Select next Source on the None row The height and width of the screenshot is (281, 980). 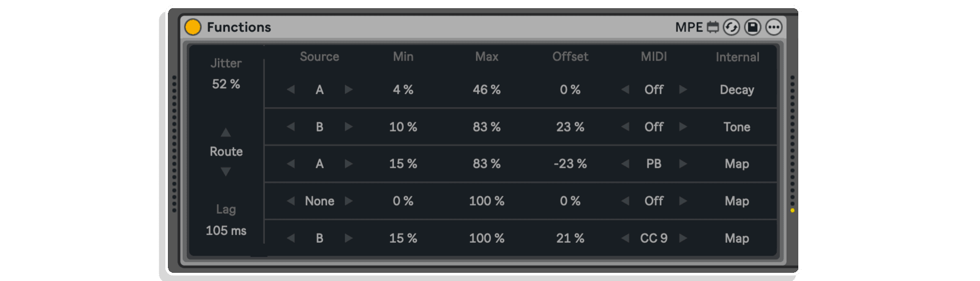349,201
